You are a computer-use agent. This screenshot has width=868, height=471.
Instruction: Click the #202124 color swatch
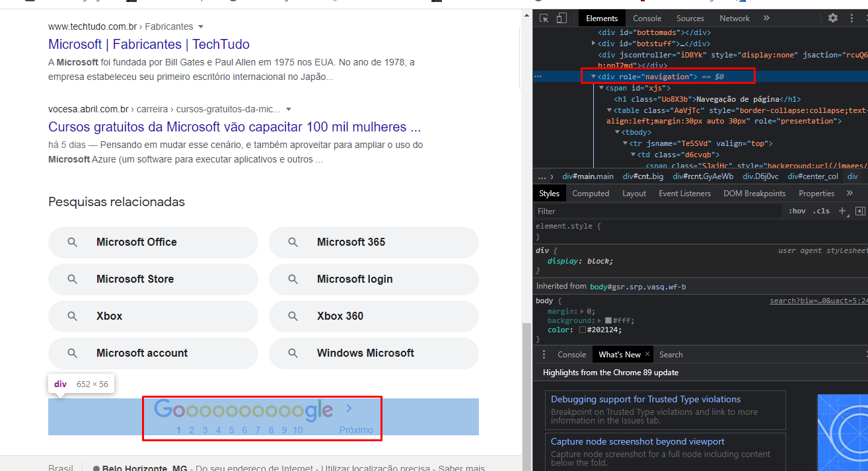coord(583,330)
